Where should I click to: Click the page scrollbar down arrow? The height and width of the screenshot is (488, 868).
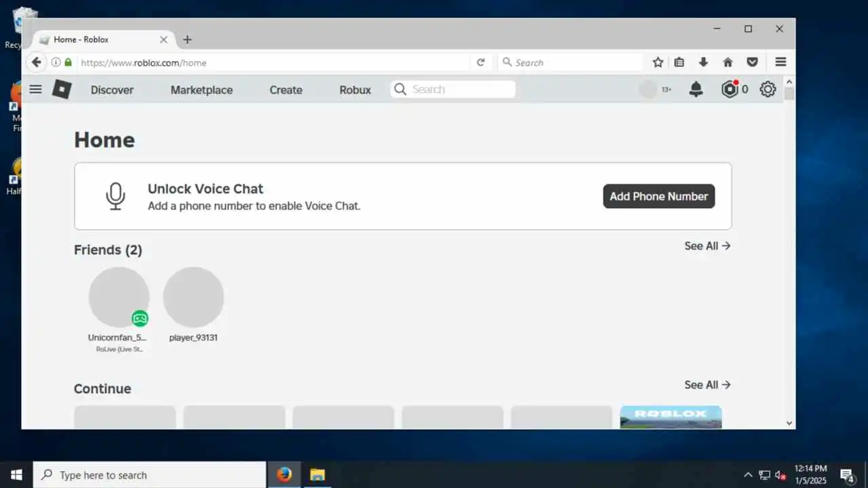click(789, 423)
